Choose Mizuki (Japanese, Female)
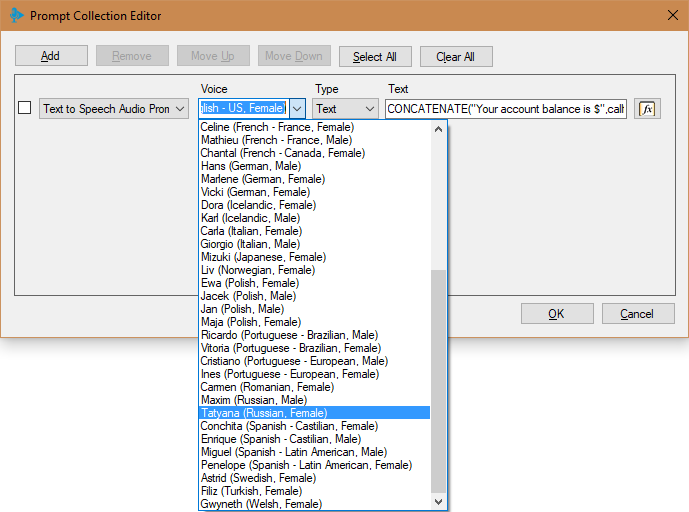This screenshot has height=512, width=689. [x=315, y=257]
